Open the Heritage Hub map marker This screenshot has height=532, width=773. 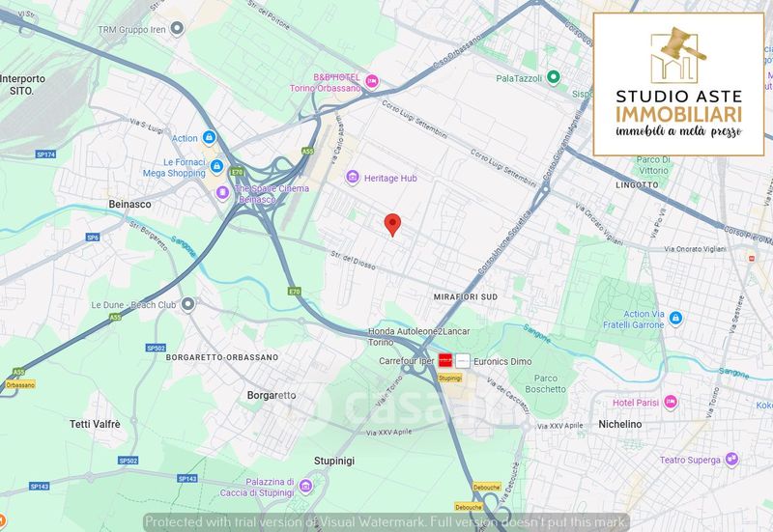[x=352, y=178]
